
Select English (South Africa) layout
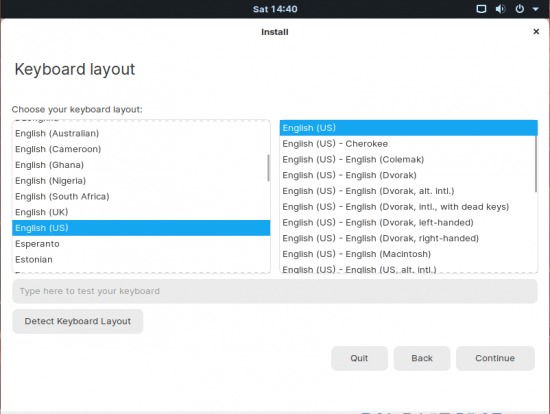point(141,196)
